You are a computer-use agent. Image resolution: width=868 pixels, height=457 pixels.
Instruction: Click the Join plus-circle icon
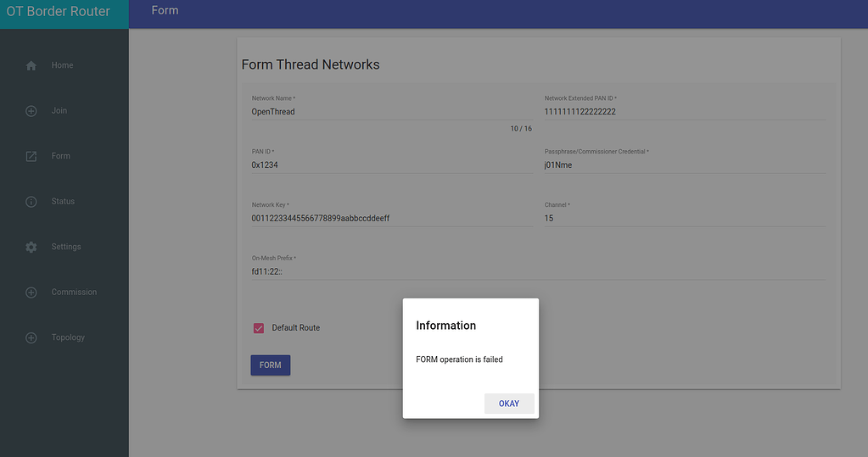coord(31,111)
